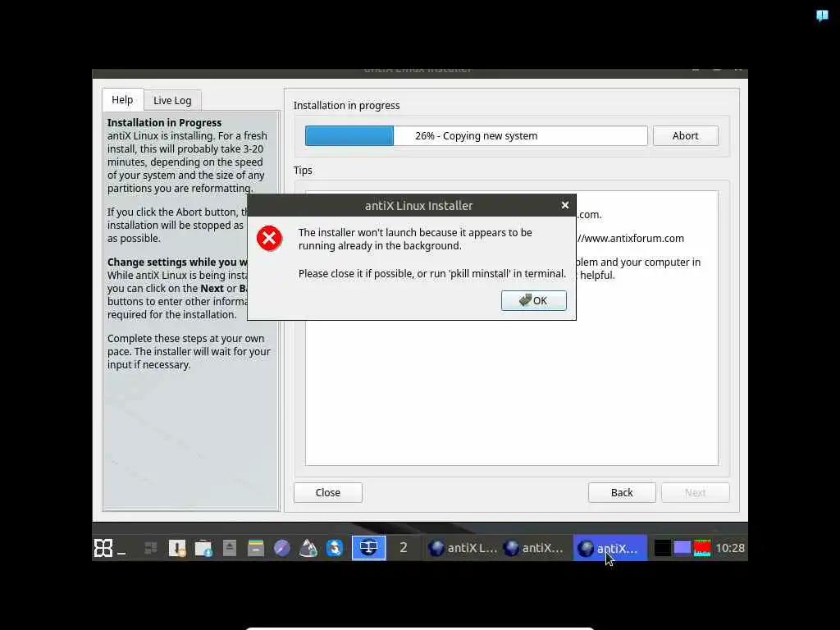
Task: Click the 'Tips' label
Action: [303, 171]
